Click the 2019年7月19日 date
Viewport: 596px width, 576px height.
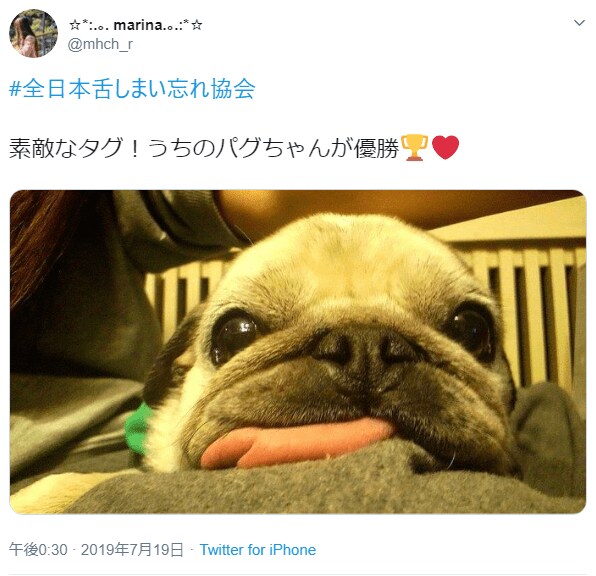pos(132,550)
